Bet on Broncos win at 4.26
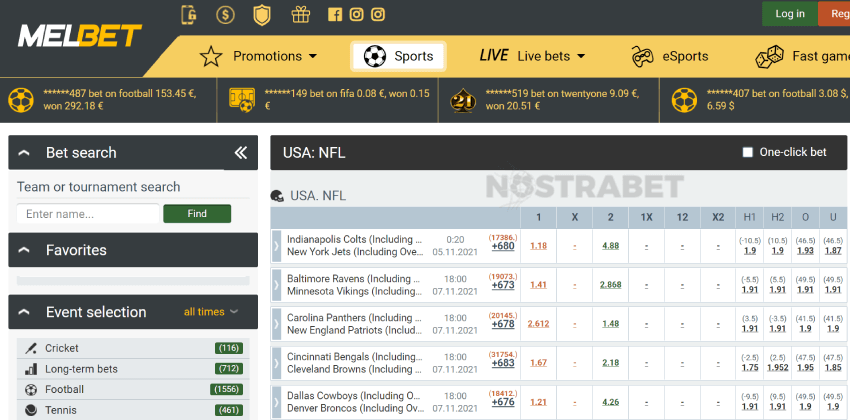This screenshot has height=420, width=850. 610,402
